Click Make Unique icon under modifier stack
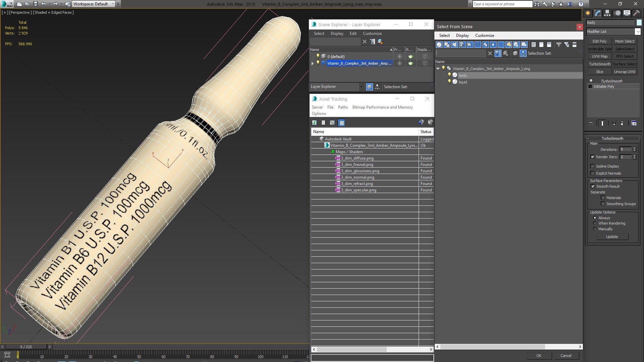Screen dimensions: 644x362 614,123
